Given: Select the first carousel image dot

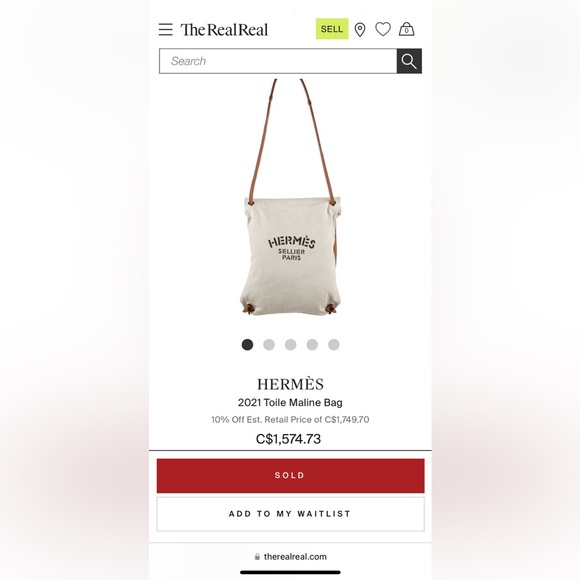Looking at the screenshot, I should point(247,345).
